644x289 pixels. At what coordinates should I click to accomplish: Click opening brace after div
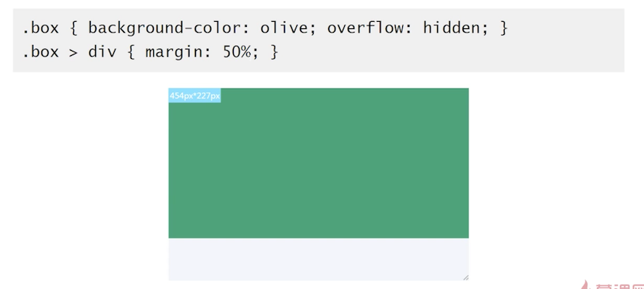pos(131,52)
